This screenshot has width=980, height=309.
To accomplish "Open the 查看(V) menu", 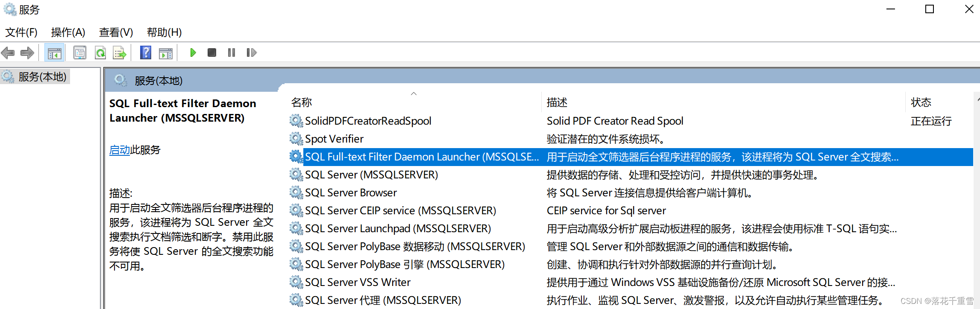I will (116, 32).
